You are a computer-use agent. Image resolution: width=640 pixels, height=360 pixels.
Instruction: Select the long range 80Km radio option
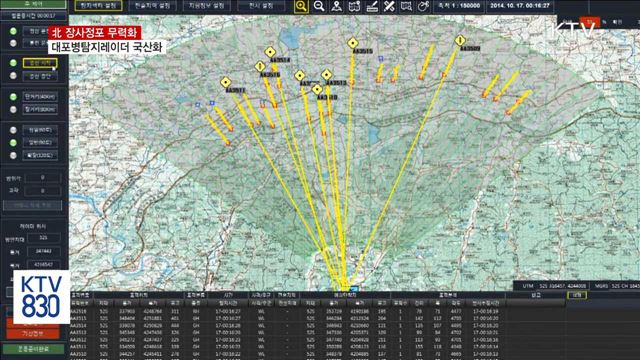tap(13, 109)
